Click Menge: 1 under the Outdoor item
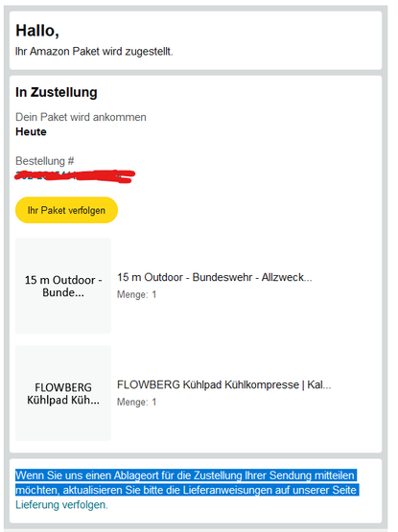 click(136, 294)
